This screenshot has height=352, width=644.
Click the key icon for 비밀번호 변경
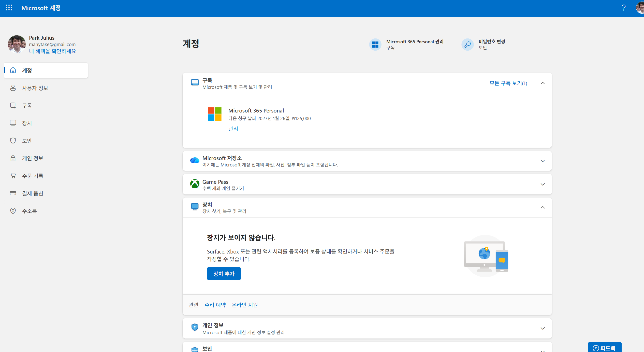pos(467,45)
